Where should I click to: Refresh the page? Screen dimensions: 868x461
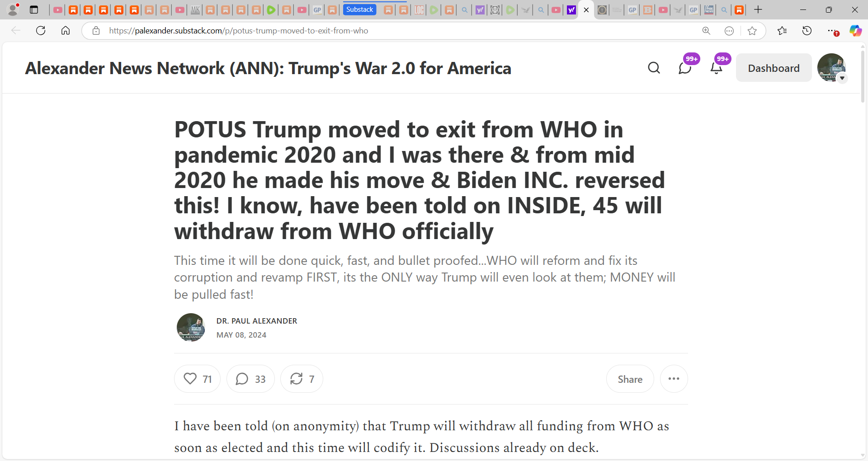coord(41,31)
